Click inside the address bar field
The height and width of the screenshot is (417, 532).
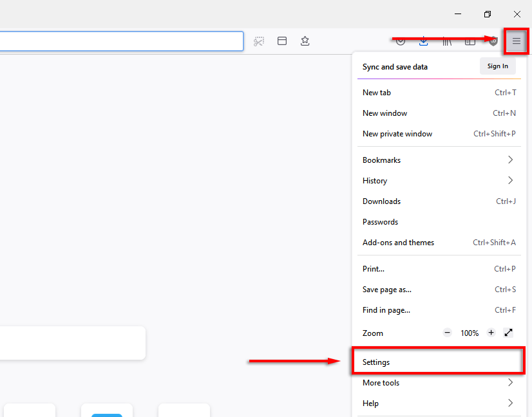coord(122,41)
